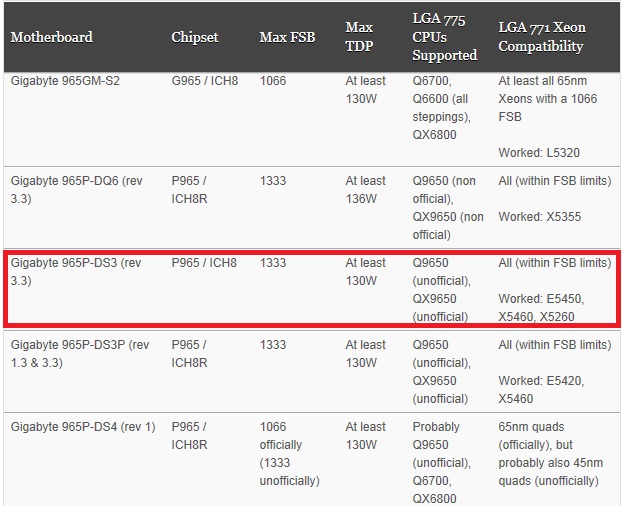Select the LGA 771 Xeon Compatibility header
Screen dimensions: 624x506
(541, 37)
